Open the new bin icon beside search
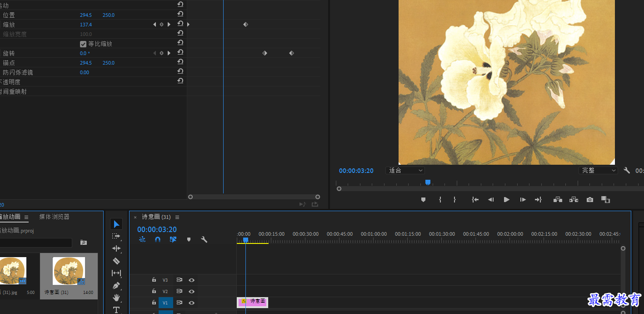This screenshot has width=644, height=314. click(84, 243)
